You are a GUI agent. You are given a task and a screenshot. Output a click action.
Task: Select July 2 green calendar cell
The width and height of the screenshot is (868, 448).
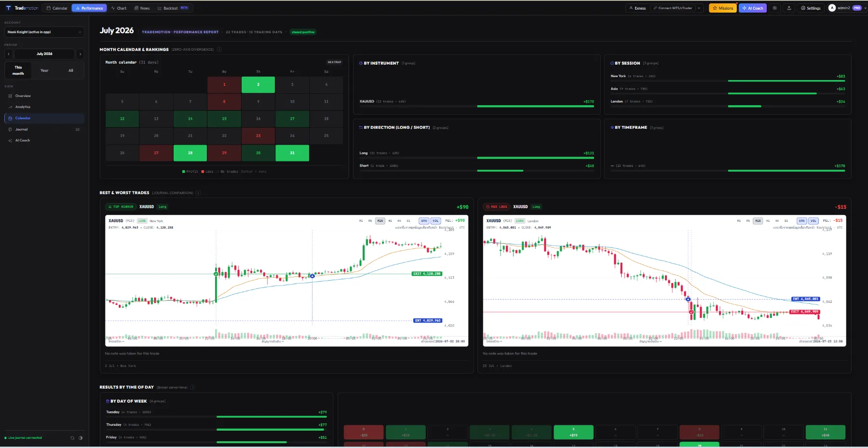point(258,84)
